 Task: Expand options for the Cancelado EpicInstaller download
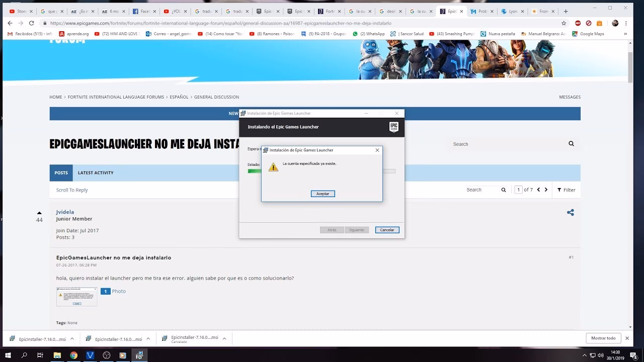(x=224, y=339)
